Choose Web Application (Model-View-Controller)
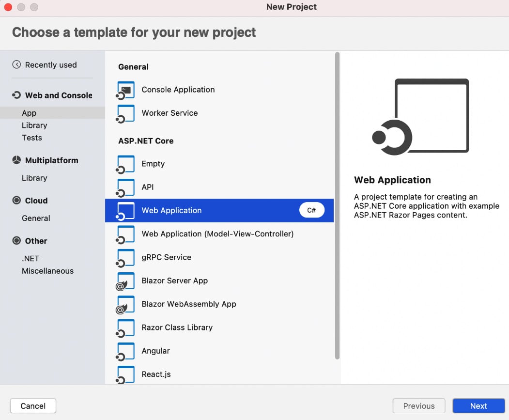Image resolution: width=509 pixels, height=420 pixels. point(219,234)
